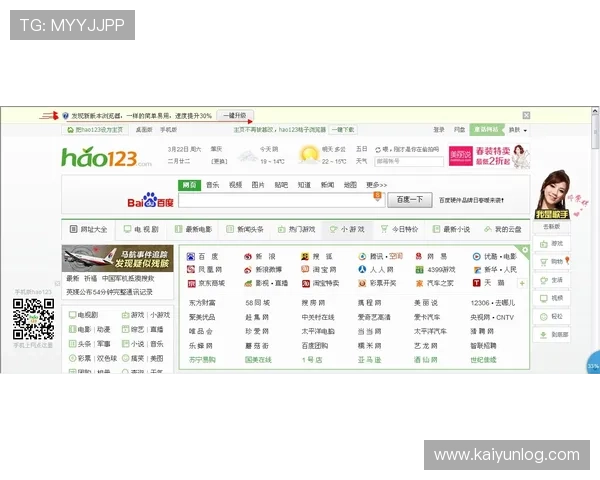This screenshot has height=480, width=600.
Task: Open the 新华·人民 icon
Action: (x=477, y=270)
